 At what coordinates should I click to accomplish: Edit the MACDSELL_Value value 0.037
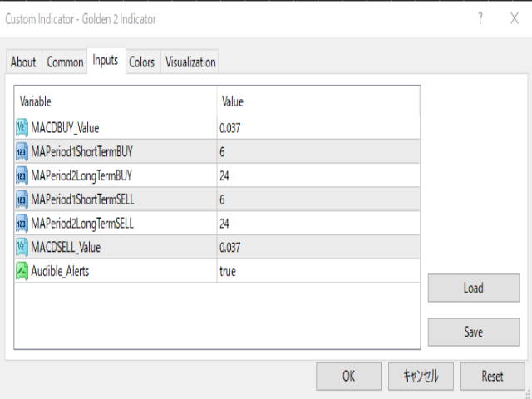(318, 248)
